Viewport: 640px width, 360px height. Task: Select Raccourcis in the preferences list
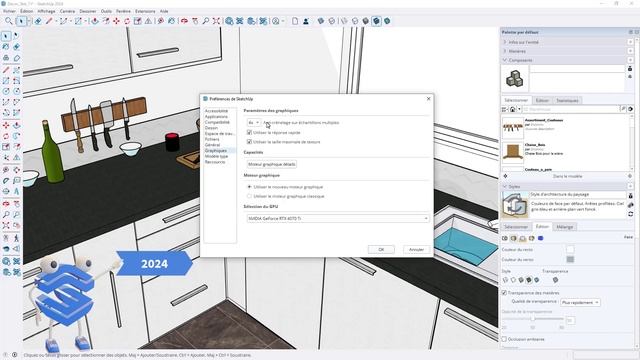click(215, 162)
